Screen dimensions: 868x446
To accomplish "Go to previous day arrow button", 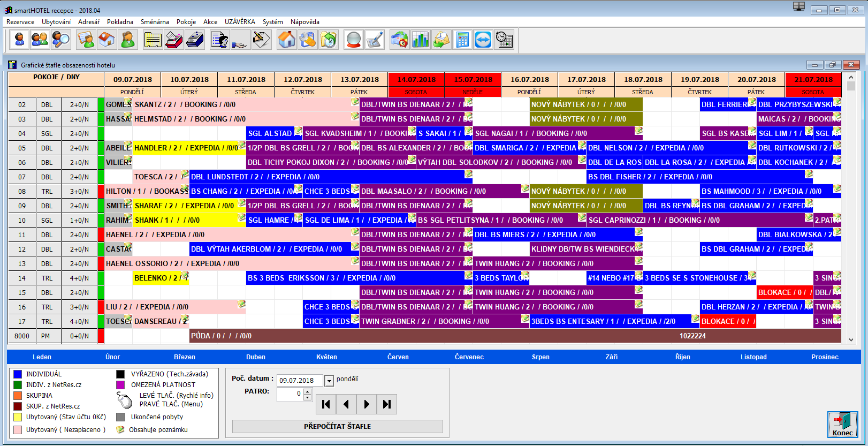I will coord(346,404).
